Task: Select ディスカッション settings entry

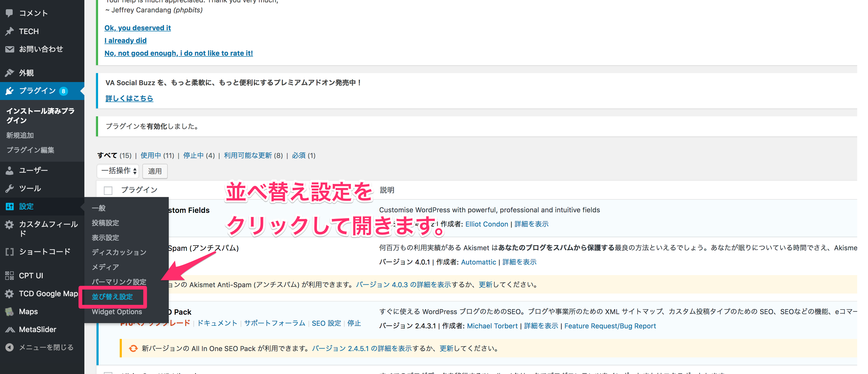Action: click(x=119, y=252)
